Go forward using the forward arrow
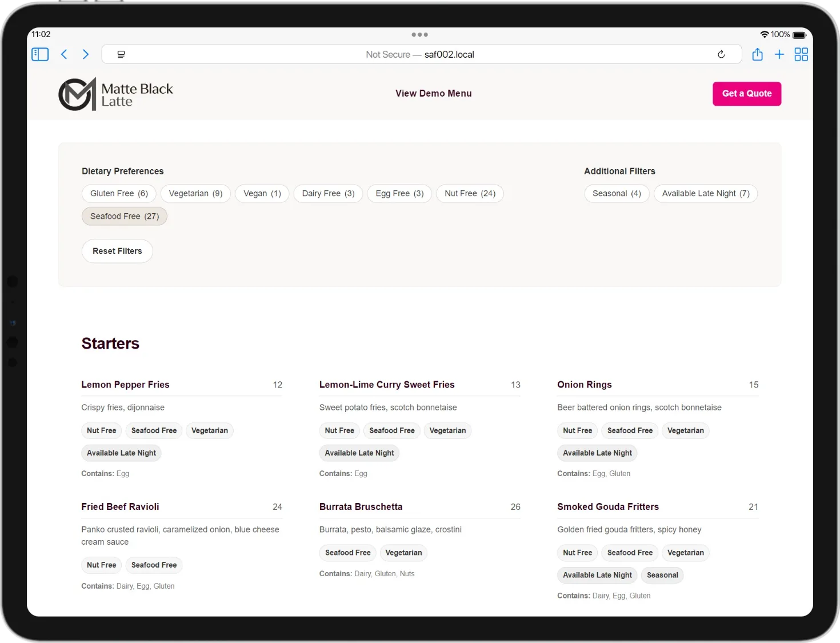 (86, 54)
